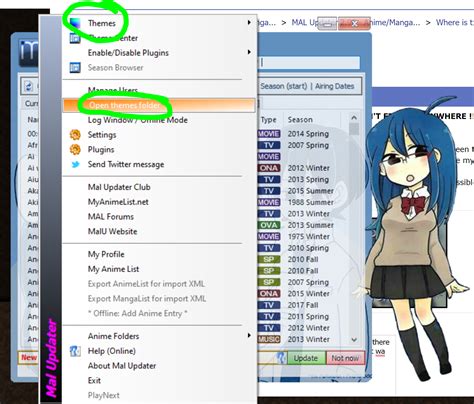
Task: Select Season Browser menu entry
Action: coord(115,68)
